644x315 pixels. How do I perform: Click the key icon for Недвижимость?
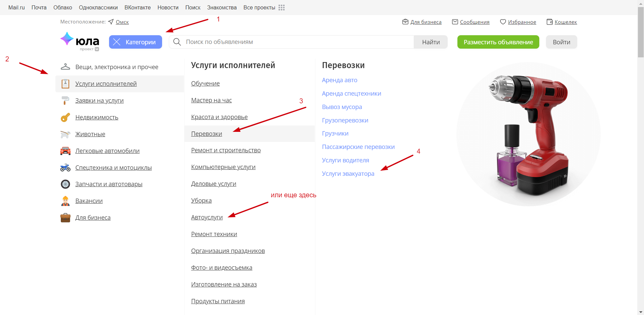tap(65, 117)
